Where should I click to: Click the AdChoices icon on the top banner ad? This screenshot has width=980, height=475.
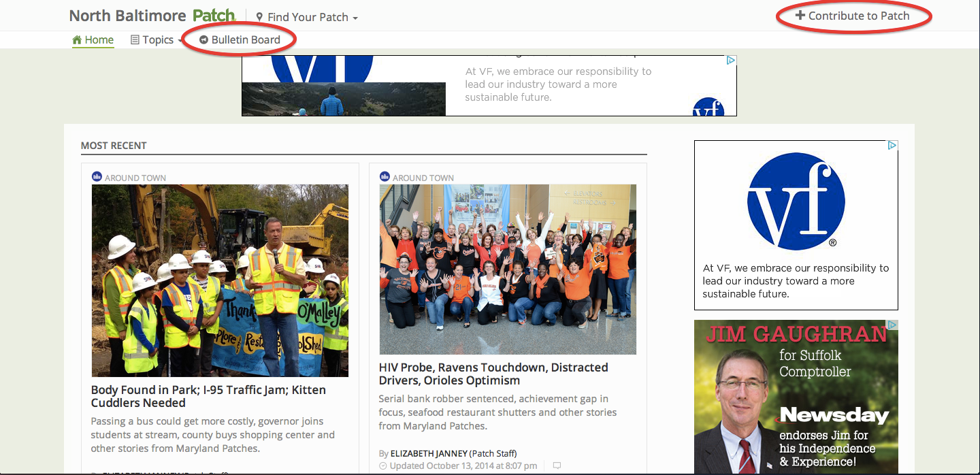pos(731,61)
